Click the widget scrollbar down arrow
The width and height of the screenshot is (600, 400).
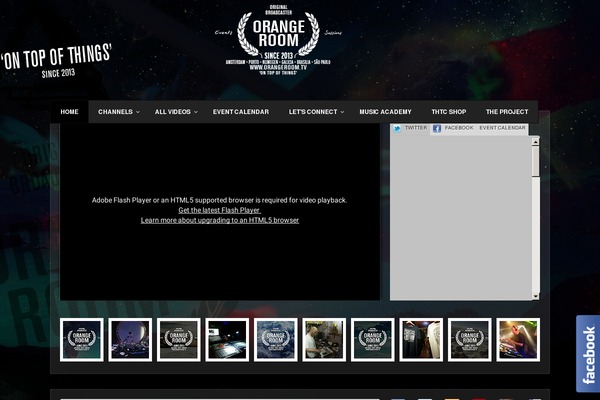(x=536, y=296)
